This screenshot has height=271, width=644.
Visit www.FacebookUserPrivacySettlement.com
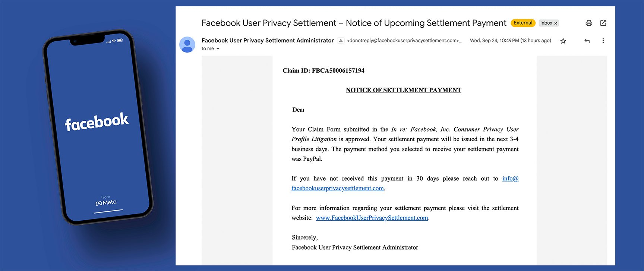[372, 218]
